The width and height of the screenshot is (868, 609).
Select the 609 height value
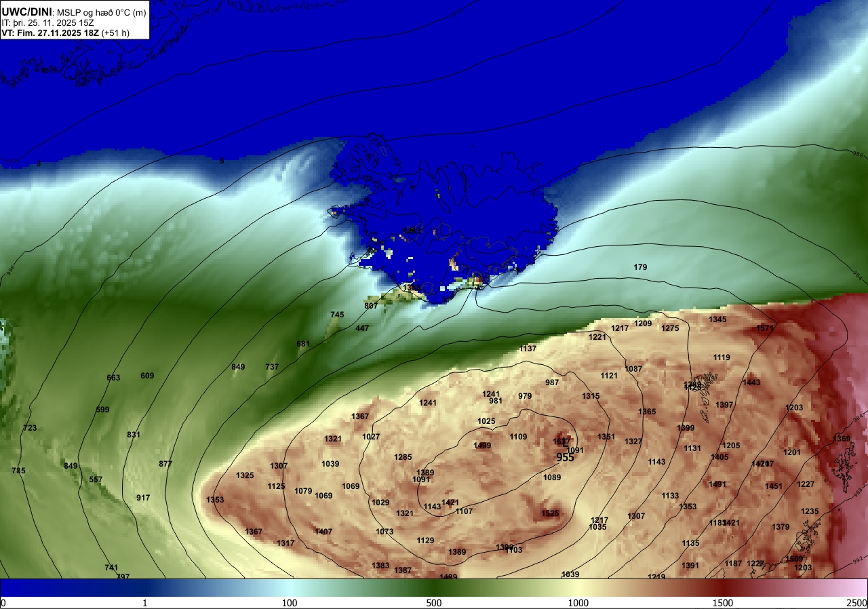pyautogui.click(x=147, y=376)
